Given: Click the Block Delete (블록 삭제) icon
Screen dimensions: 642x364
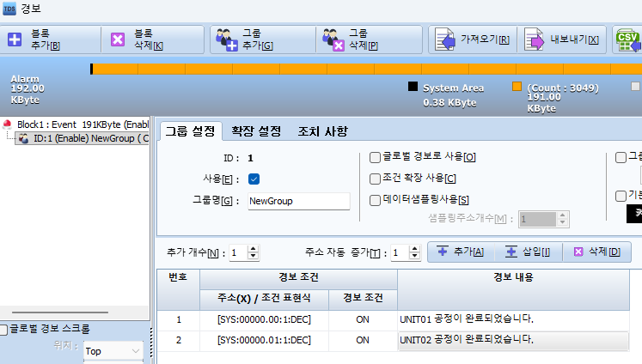Looking at the screenshot, I should (x=118, y=39).
